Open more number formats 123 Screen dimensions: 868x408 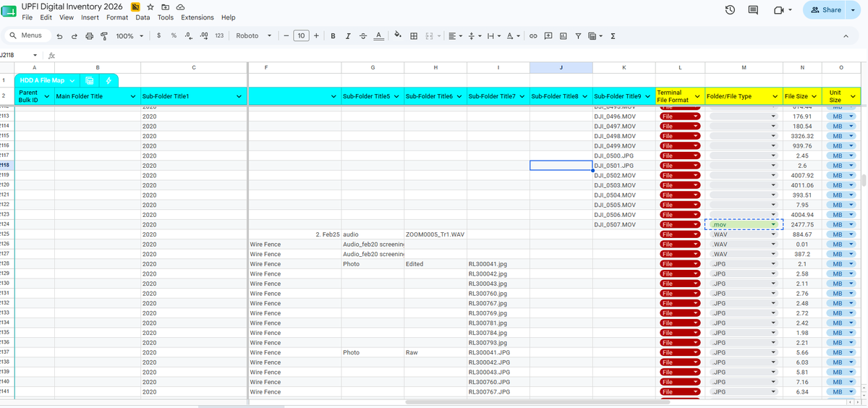click(x=219, y=35)
